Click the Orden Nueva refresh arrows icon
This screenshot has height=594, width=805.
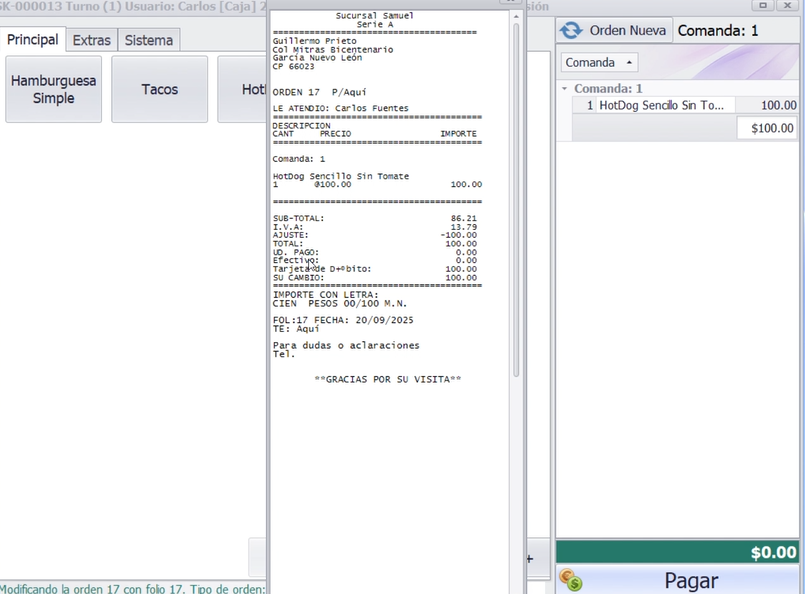click(572, 31)
